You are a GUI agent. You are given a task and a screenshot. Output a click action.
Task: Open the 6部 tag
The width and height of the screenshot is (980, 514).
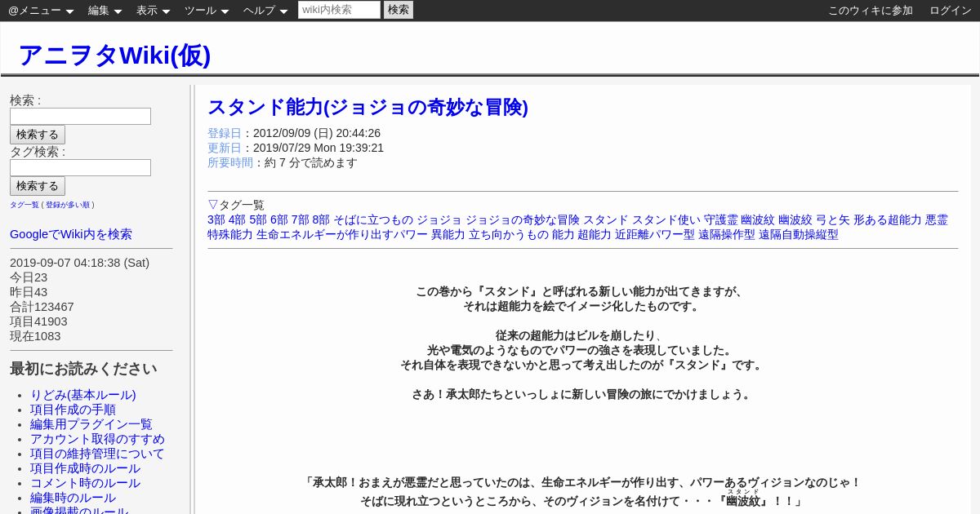[279, 219]
